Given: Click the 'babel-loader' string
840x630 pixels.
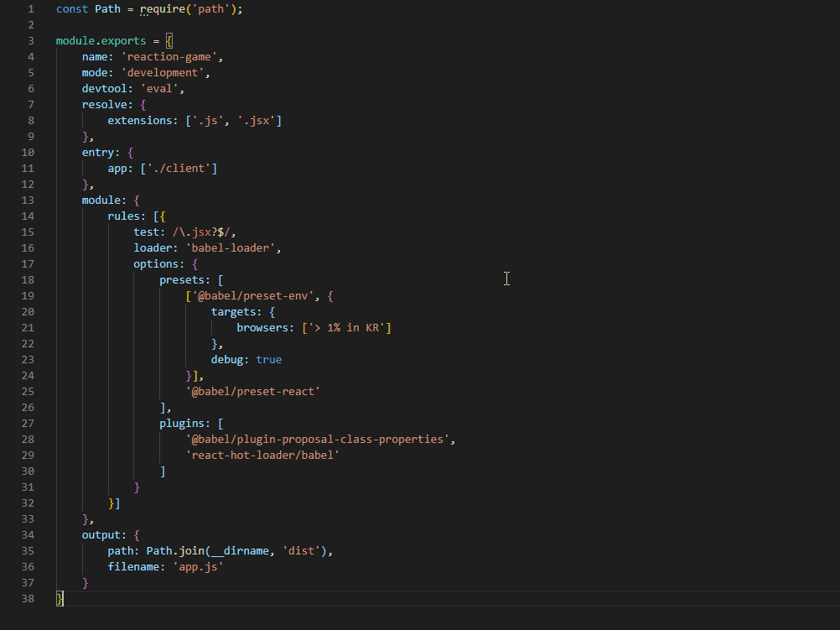Looking at the screenshot, I should coord(231,247).
